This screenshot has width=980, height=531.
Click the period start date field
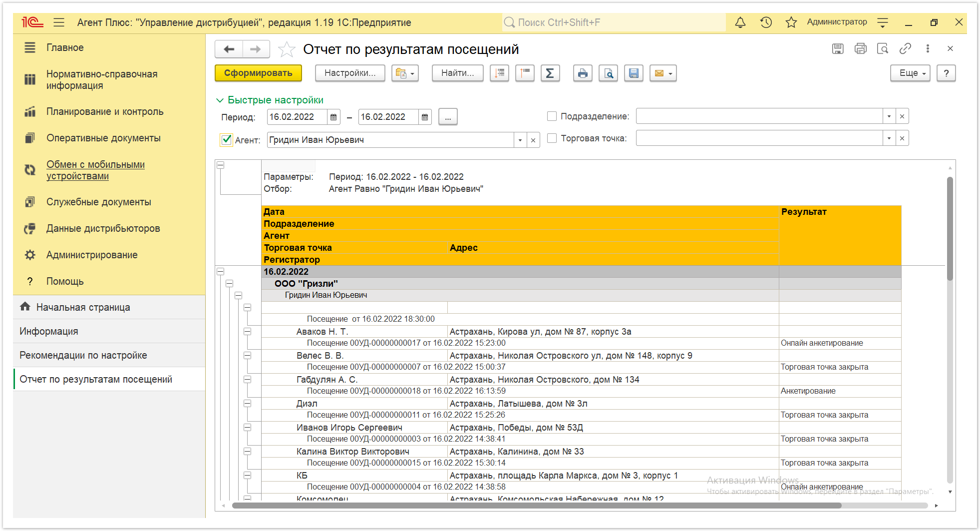(x=297, y=117)
